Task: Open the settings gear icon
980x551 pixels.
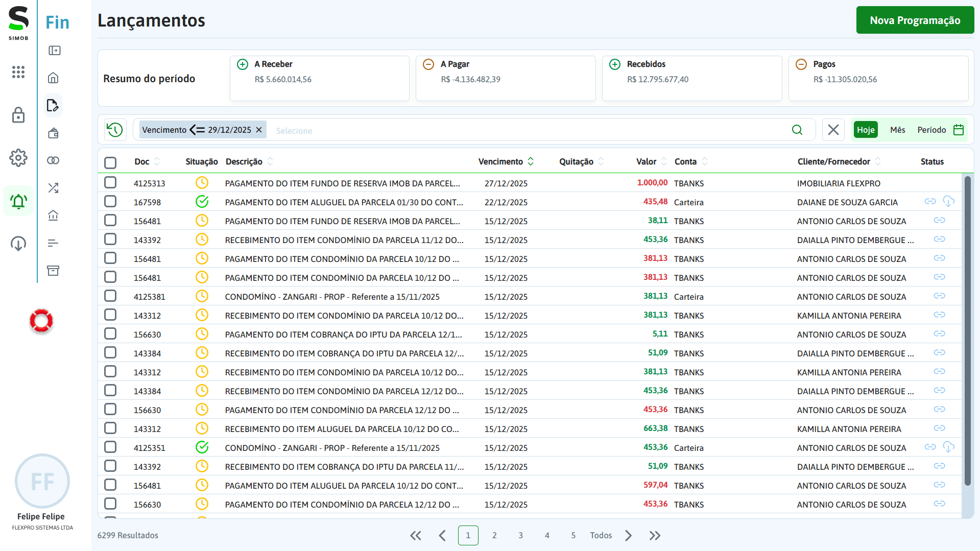Action: pyautogui.click(x=18, y=158)
